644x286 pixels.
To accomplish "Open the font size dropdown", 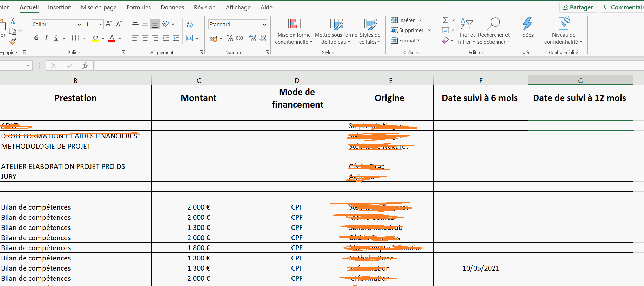I will (x=101, y=25).
